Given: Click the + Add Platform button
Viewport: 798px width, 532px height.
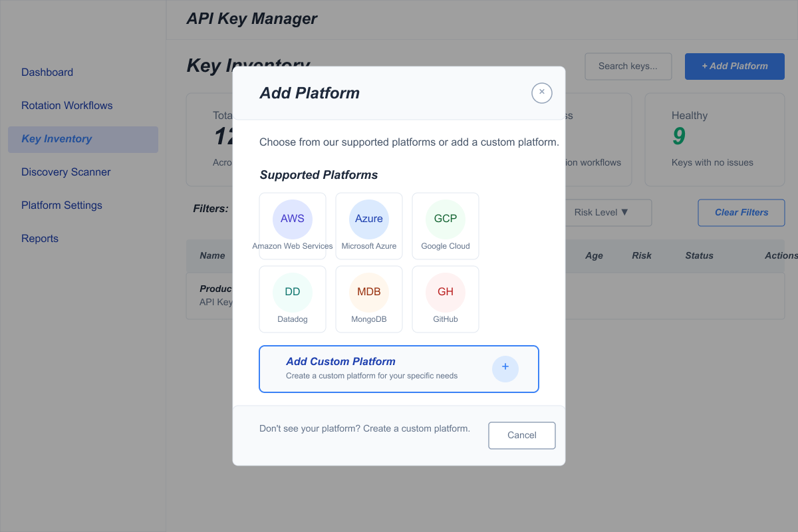Looking at the screenshot, I should (x=735, y=66).
